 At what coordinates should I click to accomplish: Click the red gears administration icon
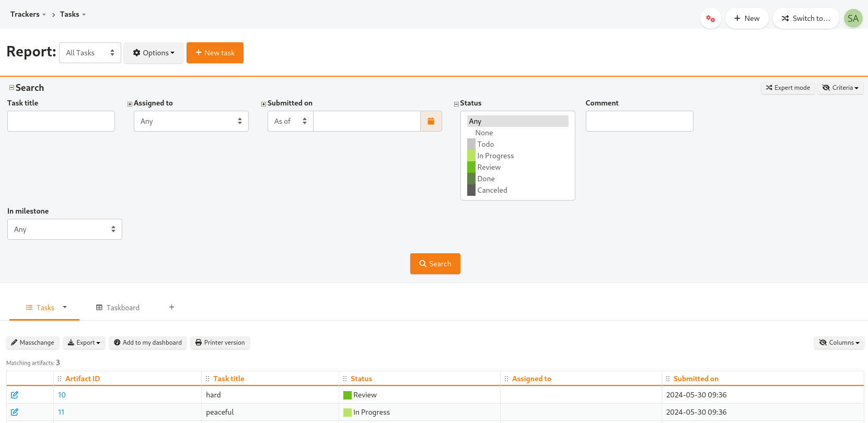(710, 19)
